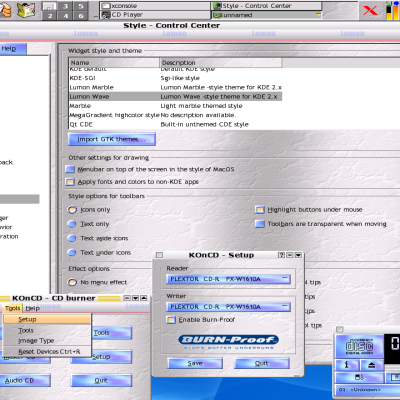Select No menu effect option
Image resolution: width=400 pixels, height=400 pixels.
[x=72, y=282]
